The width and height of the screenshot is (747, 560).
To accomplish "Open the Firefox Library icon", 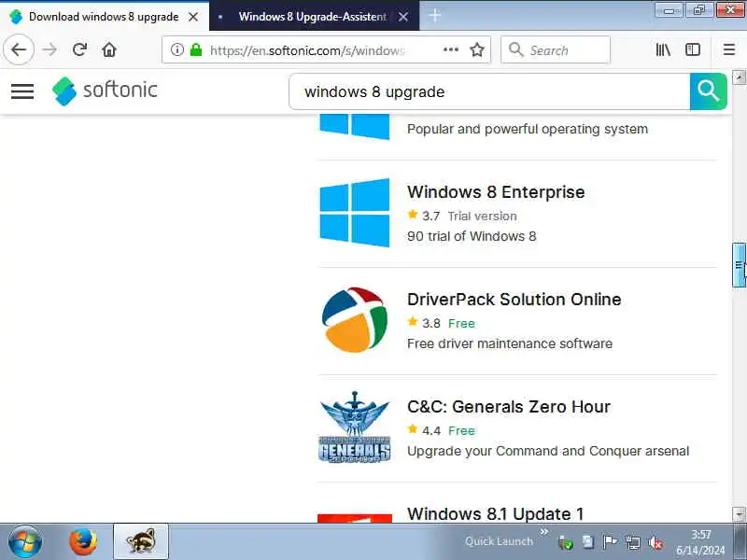I will pos(663,49).
